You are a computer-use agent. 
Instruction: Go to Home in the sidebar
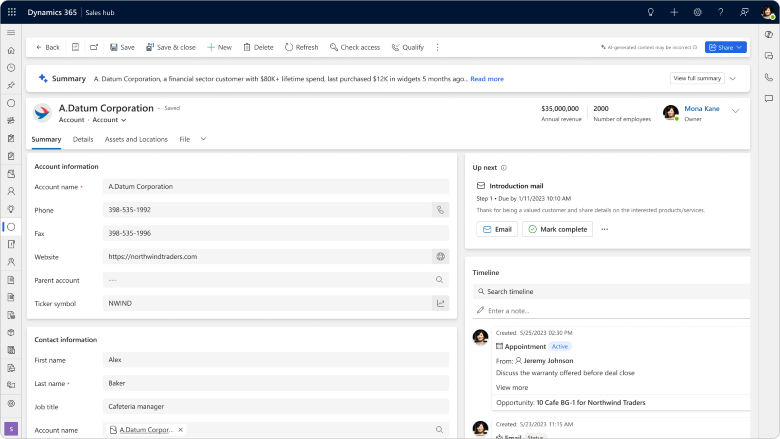(11, 50)
